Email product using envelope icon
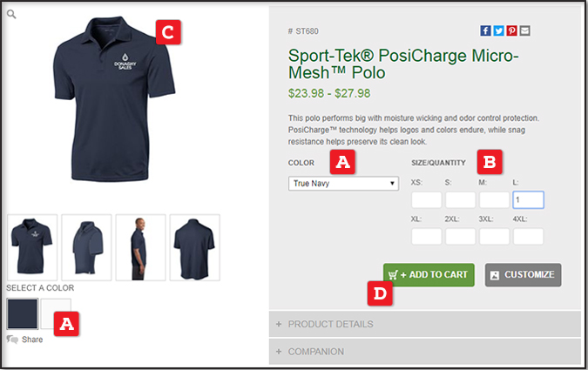 (x=524, y=30)
